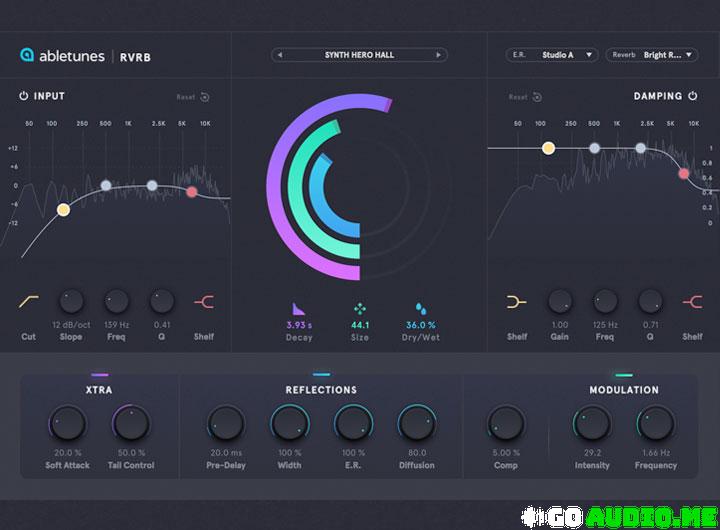
Task: Choose the Input low Cut filter icon
Action: pyautogui.click(x=28, y=302)
